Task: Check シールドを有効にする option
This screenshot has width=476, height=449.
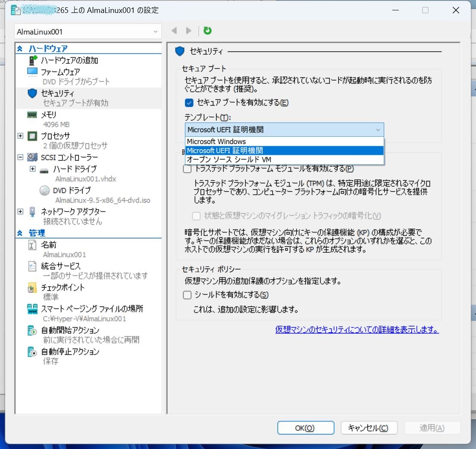Action: click(187, 295)
